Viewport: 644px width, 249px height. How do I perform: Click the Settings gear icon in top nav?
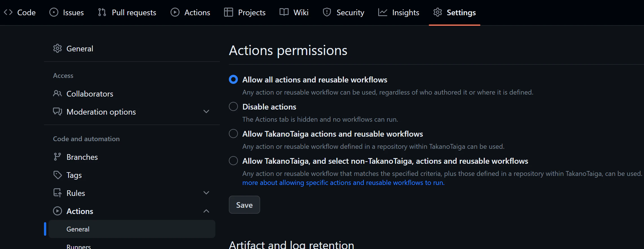(x=438, y=12)
